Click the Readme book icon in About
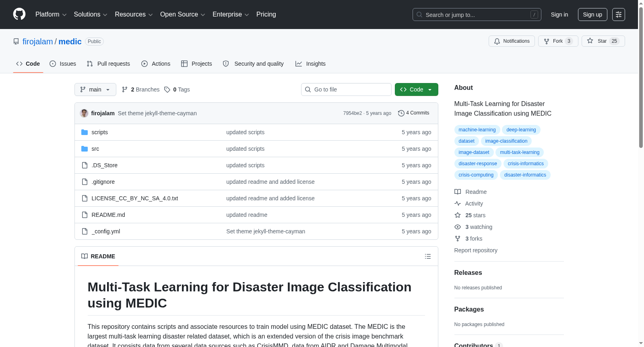644x347 pixels. 458,192
